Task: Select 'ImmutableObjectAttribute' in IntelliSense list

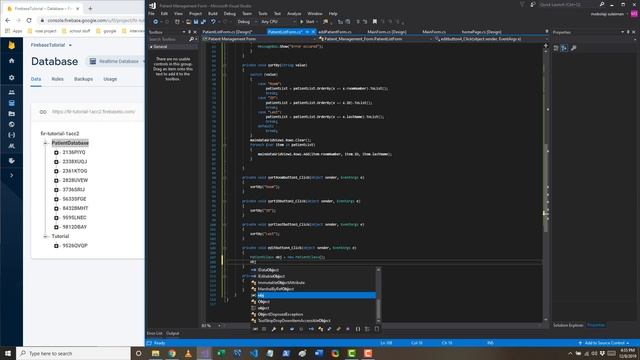Action: tap(281, 282)
